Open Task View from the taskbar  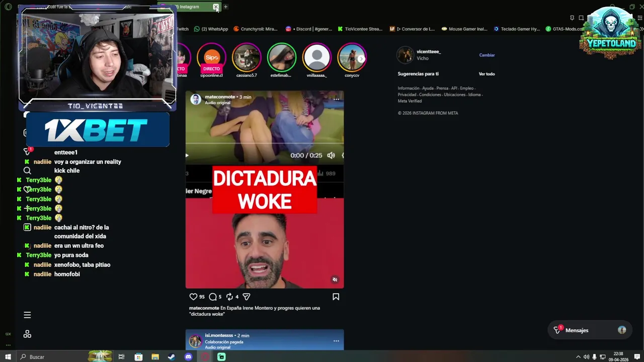pos(121,356)
